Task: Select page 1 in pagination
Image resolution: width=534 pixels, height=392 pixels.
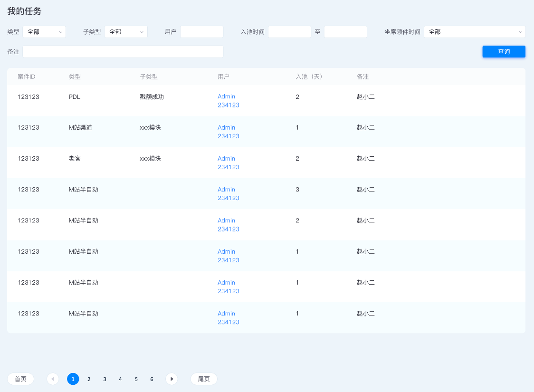Action: click(73, 379)
